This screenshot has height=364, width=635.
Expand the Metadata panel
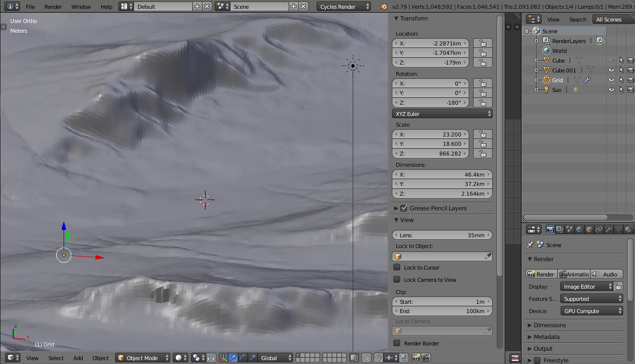pyautogui.click(x=546, y=337)
